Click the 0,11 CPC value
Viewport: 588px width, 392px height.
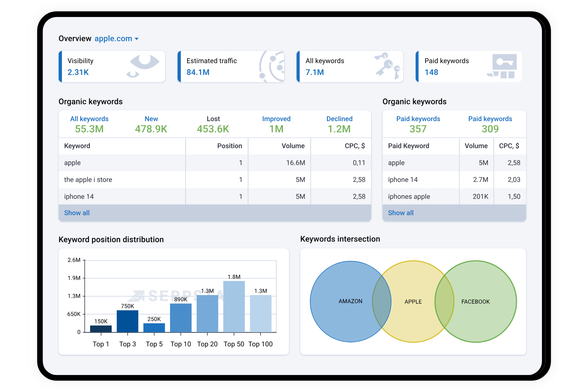359,163
